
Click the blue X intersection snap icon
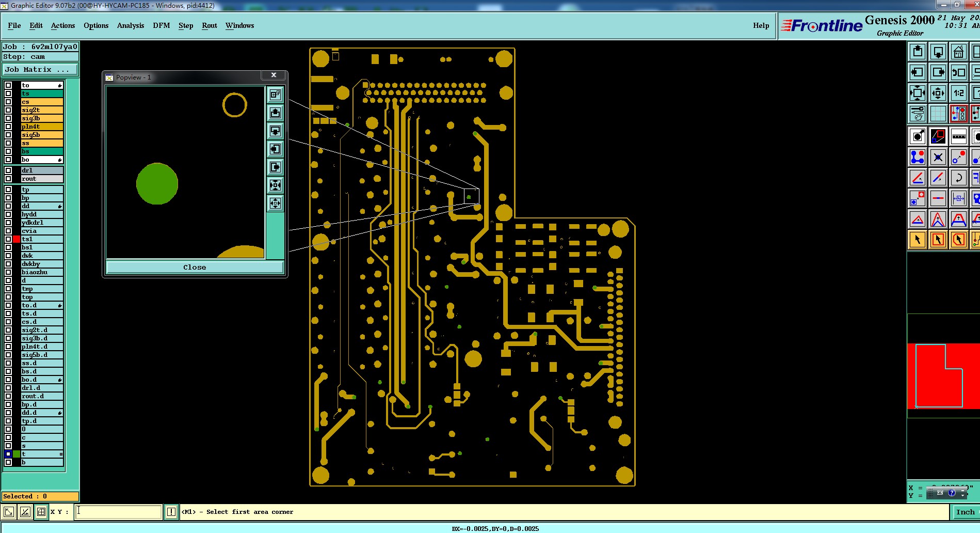pyautogui.click(x=938, y=157)
